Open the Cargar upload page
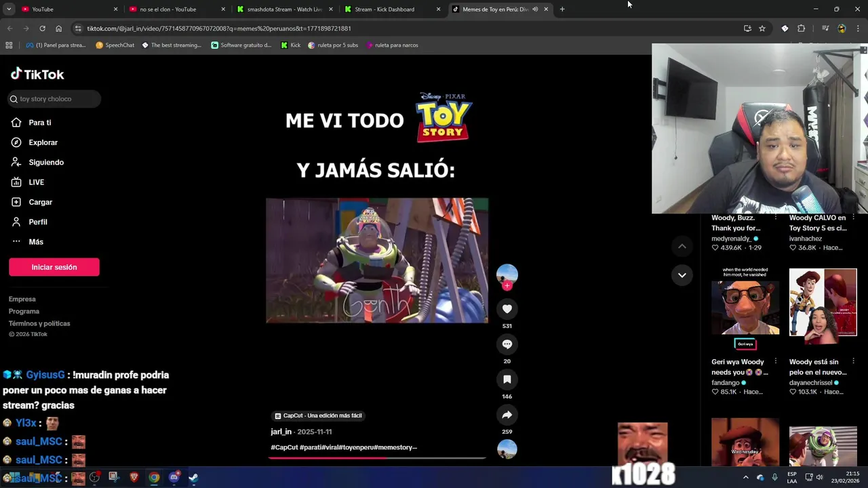The height and width of the screenshot is (488, 868). click(31, 202)
